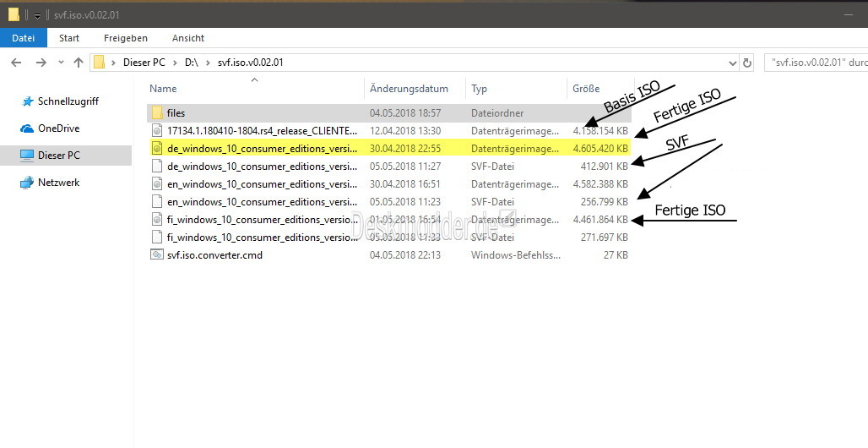Click the disc icon of en_windows_10 image
This screenshot has height=448, width=868.
[x=157, y=184]
